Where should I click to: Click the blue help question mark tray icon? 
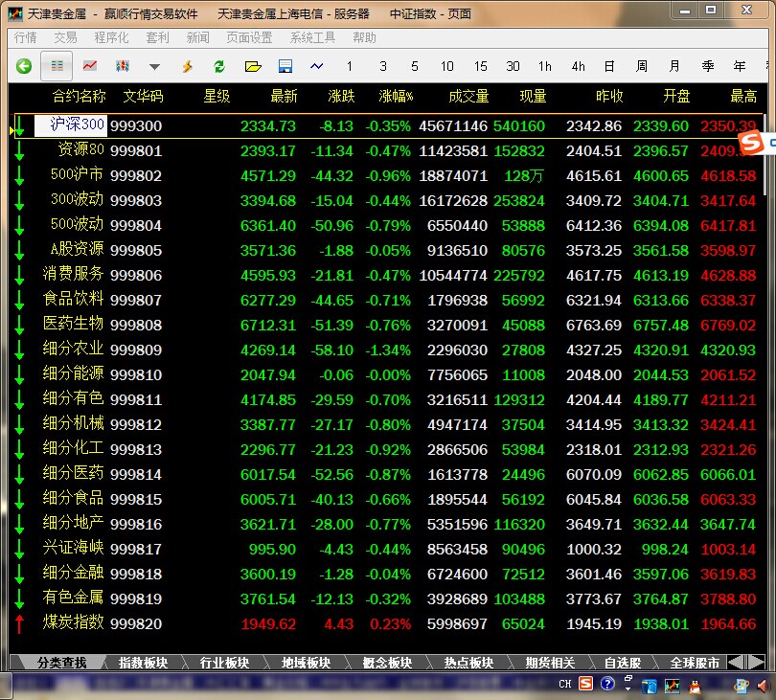click(607, 684)
